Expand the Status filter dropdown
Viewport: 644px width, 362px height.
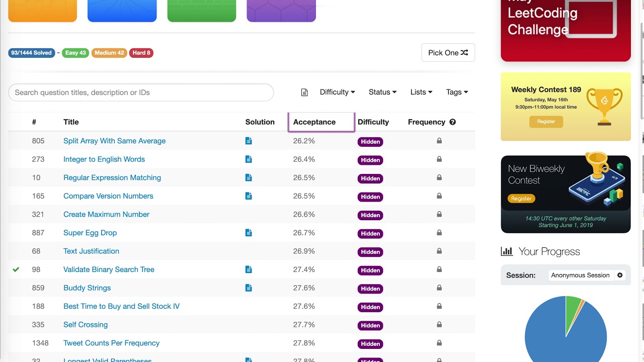[382, 92]
